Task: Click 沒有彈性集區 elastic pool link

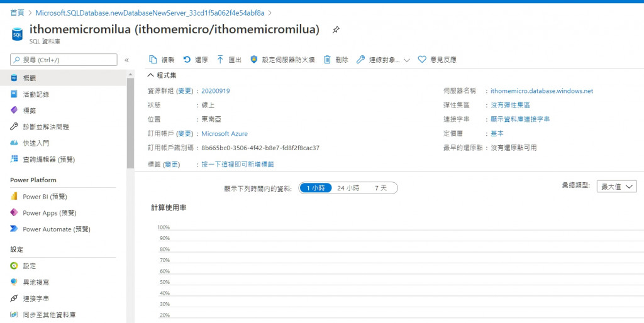Action: [510, 105]
